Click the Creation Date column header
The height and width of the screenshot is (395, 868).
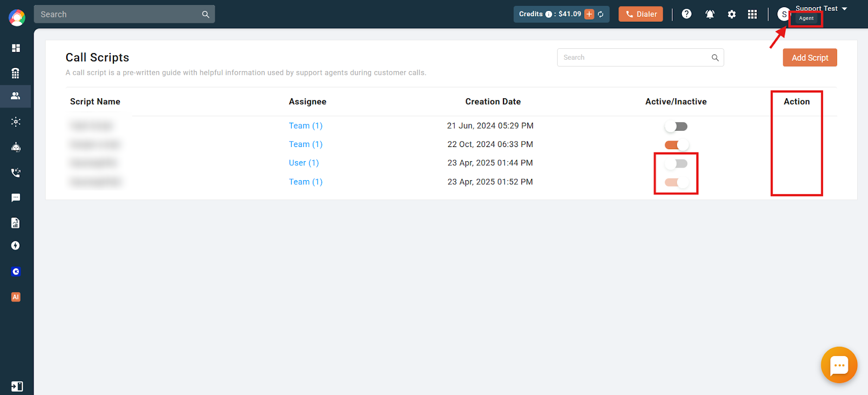493,101
